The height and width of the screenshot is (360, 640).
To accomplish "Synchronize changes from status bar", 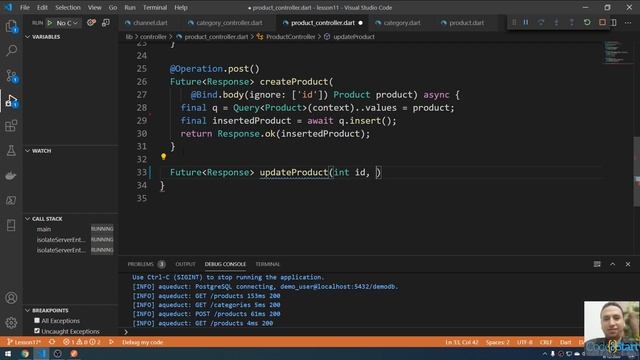I will 52,342.
